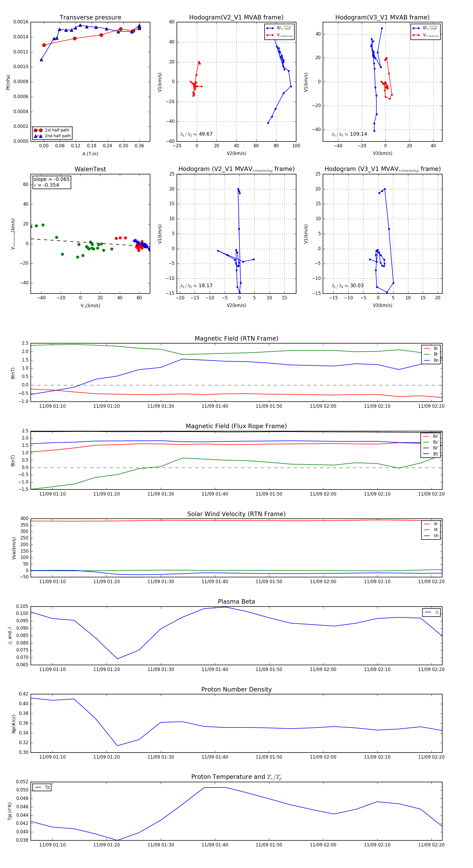
Task: Select the "Magnetic Field (Flux Rope Frame)" title
Action: click(236, 426)
